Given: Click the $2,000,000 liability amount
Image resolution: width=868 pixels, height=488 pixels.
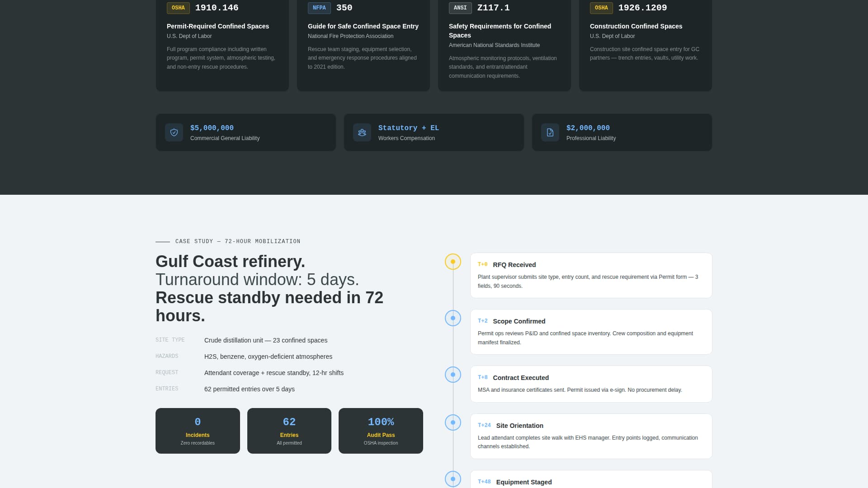Looking at the screenshot, I should tap(588, 128).
